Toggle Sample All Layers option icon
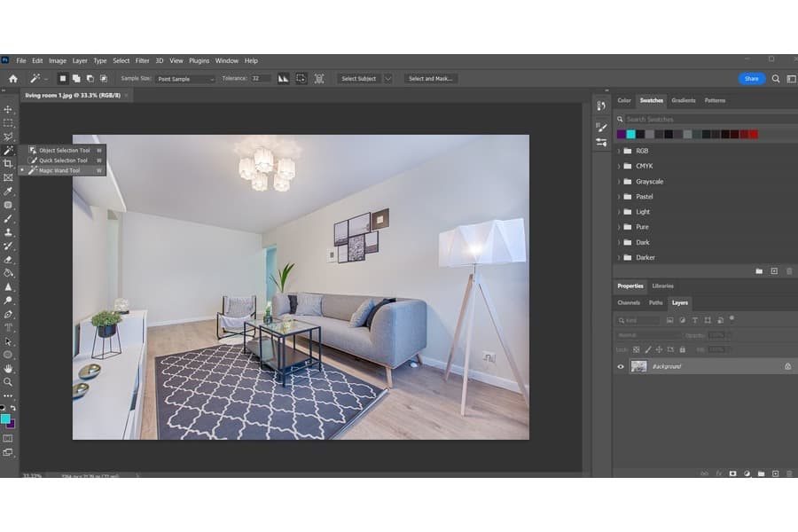The width and height of the screenshot is (798, 532). (x=319, y=78)
